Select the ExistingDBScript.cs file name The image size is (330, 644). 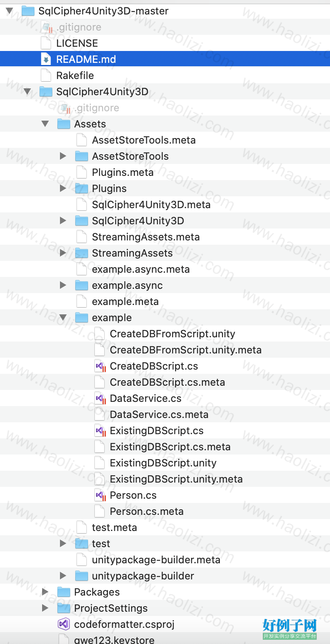coord(156,431)
